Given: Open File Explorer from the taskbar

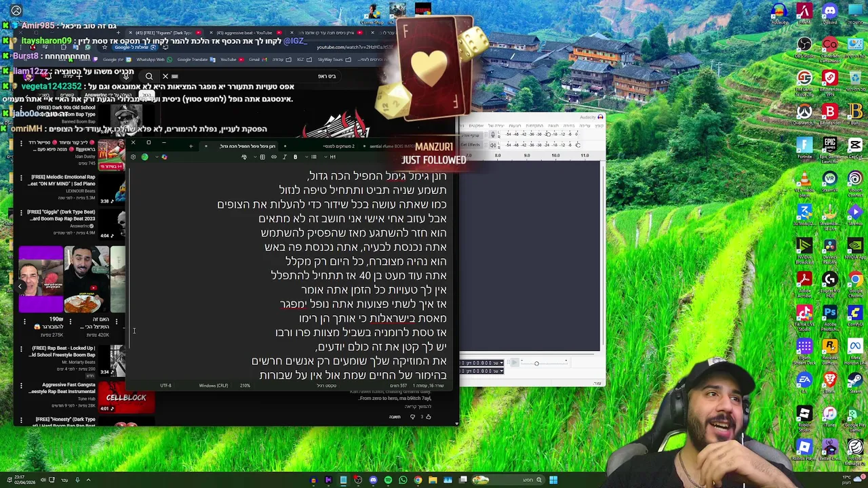Looking at the screenshot, I should (433, 480).
